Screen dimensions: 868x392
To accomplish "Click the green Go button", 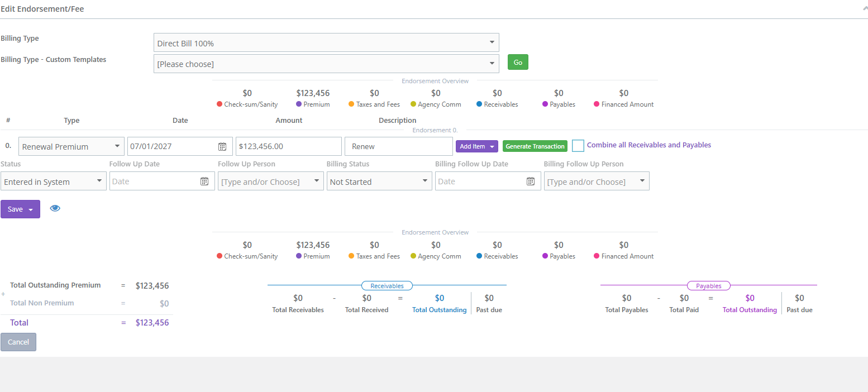I will pyautogui.click(x=518, y=62).
